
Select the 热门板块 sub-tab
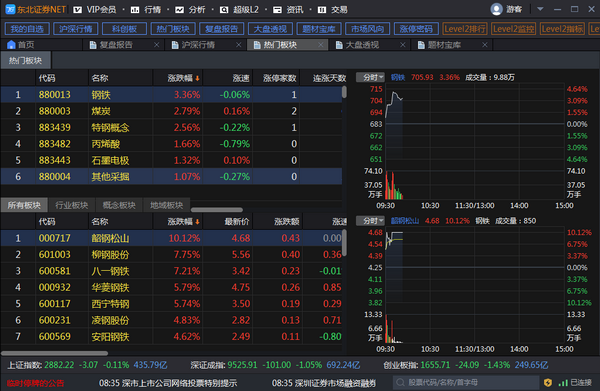pos(26,60)
